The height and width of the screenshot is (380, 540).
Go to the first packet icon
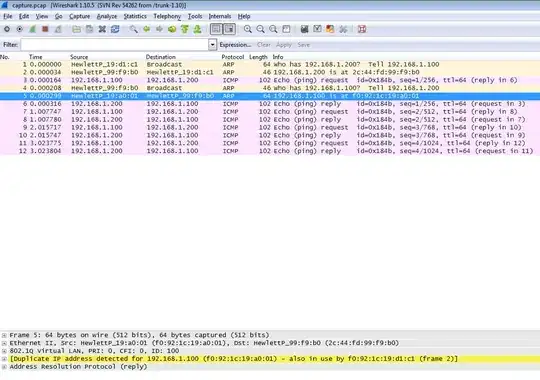tap(185, 29)
